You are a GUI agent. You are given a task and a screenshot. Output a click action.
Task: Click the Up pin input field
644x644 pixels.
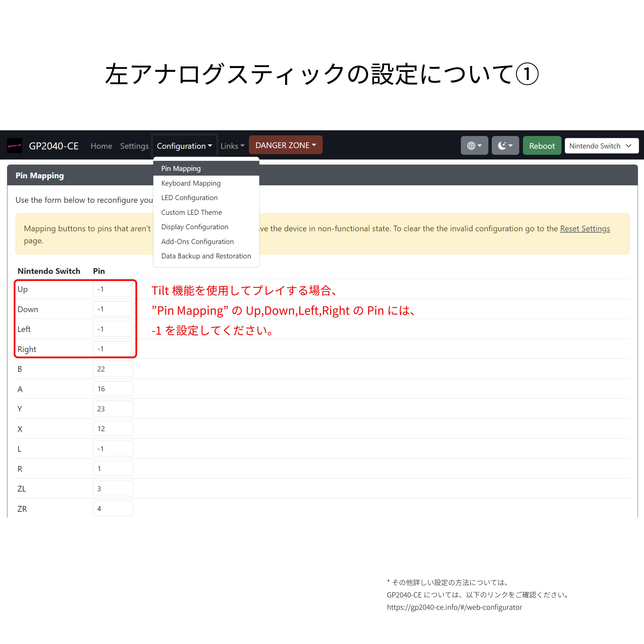[x=113, y=289]
